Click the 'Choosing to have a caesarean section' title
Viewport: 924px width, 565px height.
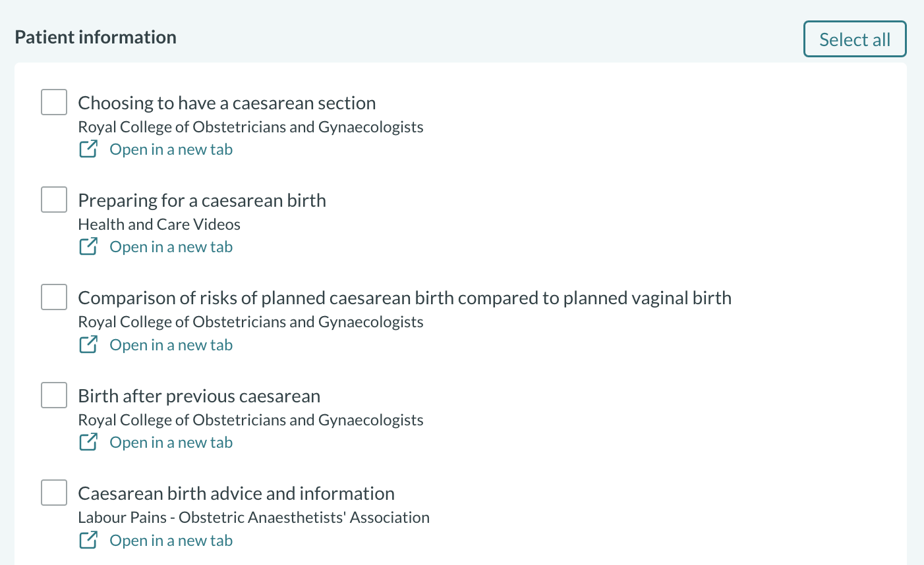pyautogui.click(x=227, y=103)
